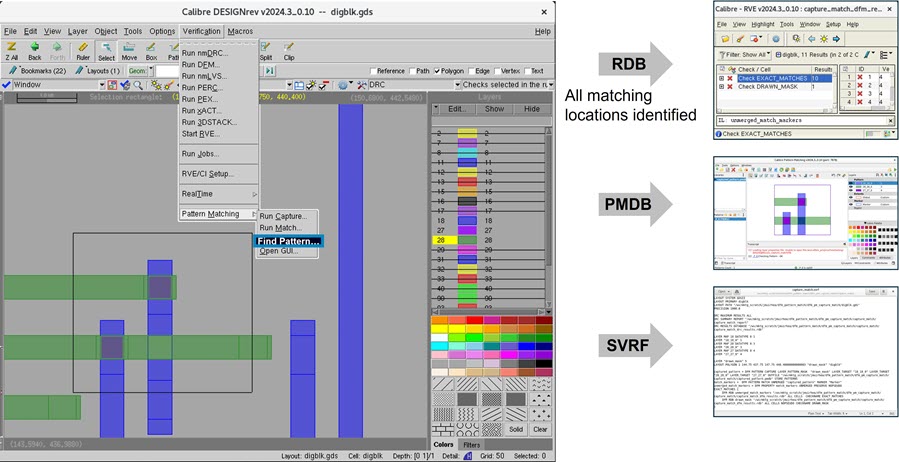
Task: Click Find Pattern... menu entry
Action: click(287, 241)
